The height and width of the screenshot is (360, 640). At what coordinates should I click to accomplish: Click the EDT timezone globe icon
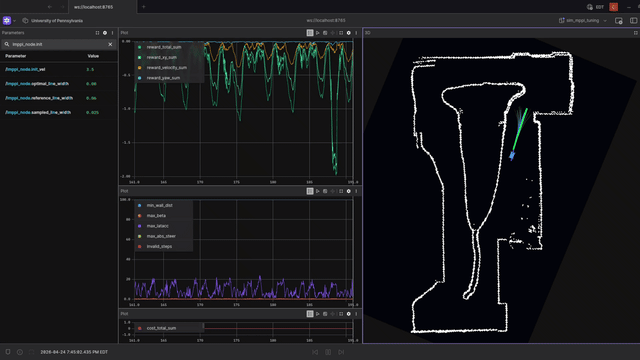pyautogui.click(x=589, y=7)
